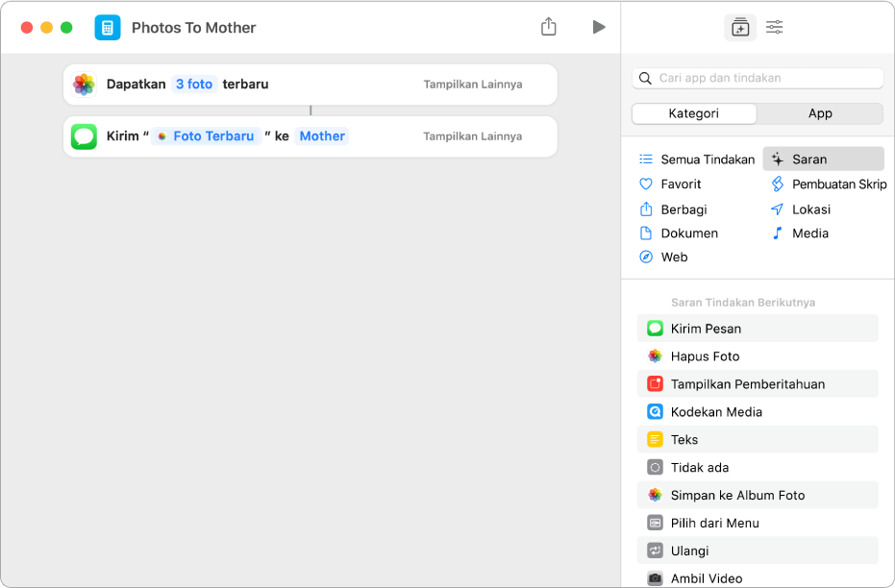Click the Mother recipient token
Image resolution: width=895 pixels, height=588 pixels.
coord(322,136)
